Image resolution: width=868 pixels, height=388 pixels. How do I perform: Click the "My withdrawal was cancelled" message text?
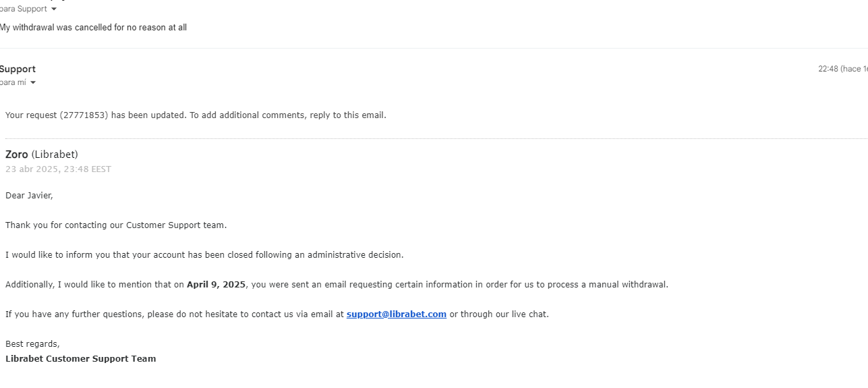[93, 28]
